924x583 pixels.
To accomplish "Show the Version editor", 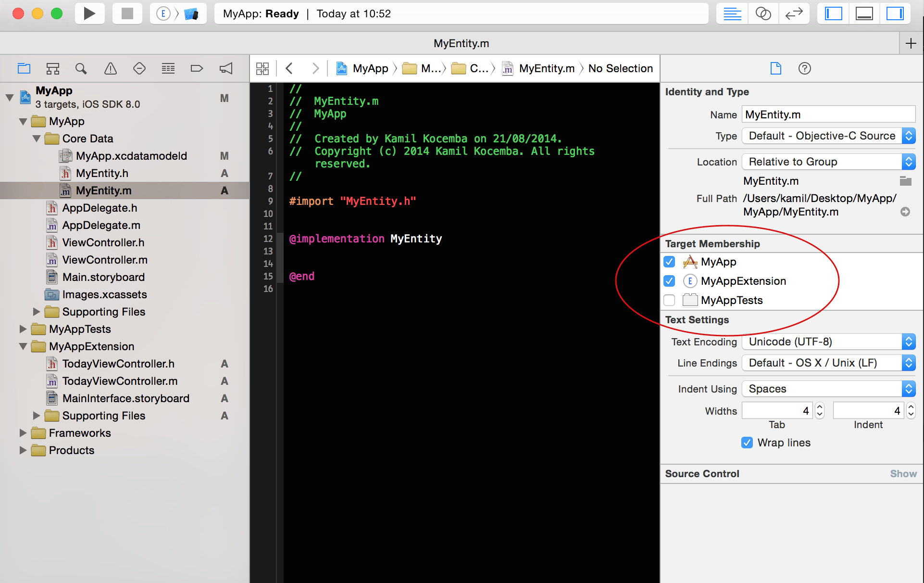I will (794, 13).
